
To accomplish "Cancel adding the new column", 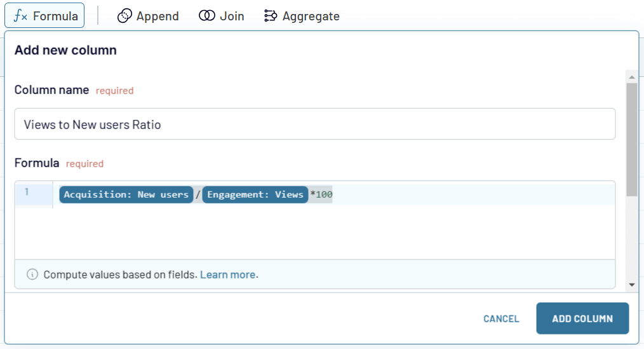I will coord(501,318).
